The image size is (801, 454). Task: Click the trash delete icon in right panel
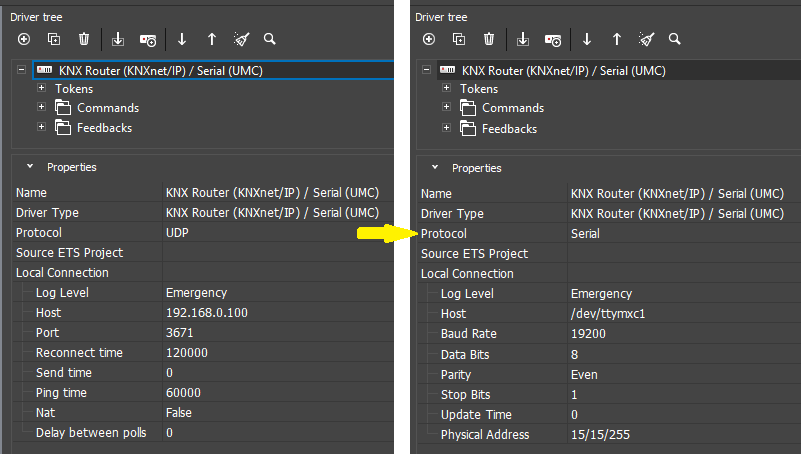pyautogui.click(x=489, y=39)
